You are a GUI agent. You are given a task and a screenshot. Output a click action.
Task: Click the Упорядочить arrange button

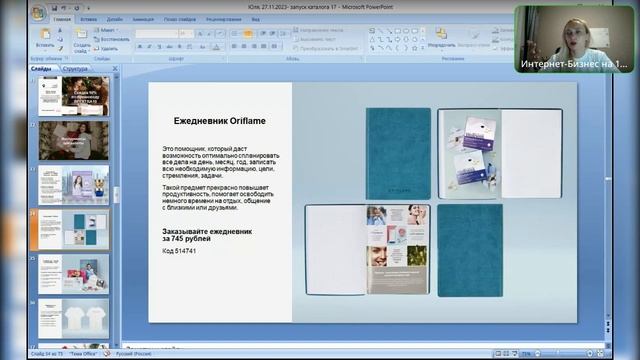point(441,38)
